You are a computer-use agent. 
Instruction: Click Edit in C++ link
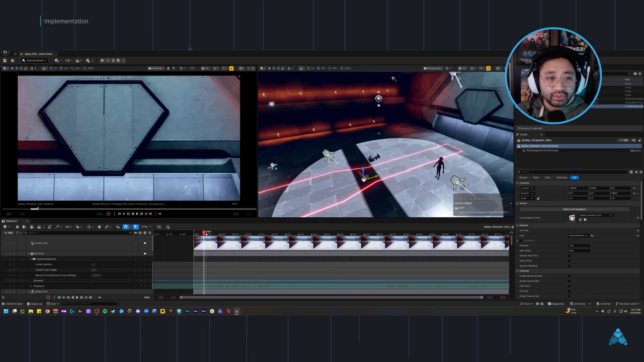click(635, 150)
